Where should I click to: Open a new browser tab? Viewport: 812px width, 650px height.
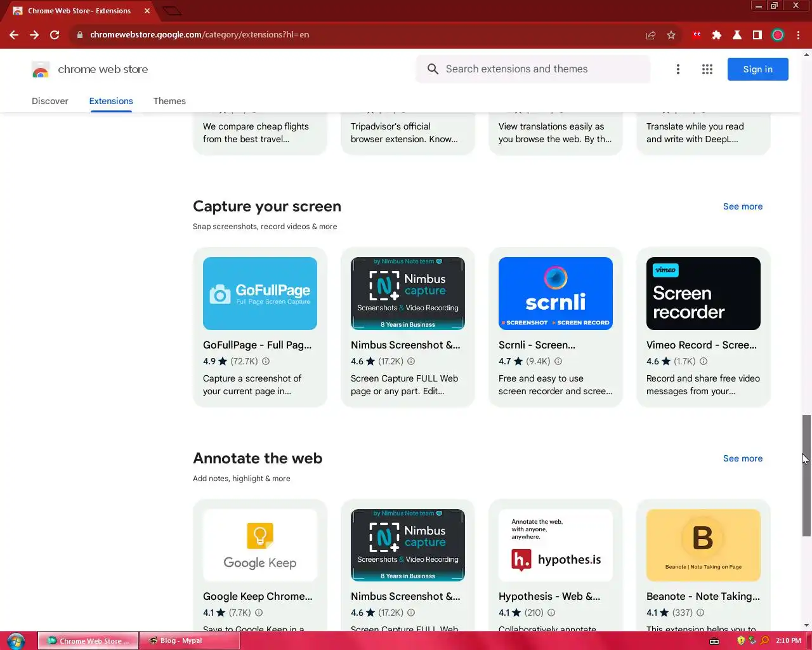[172, 11]
